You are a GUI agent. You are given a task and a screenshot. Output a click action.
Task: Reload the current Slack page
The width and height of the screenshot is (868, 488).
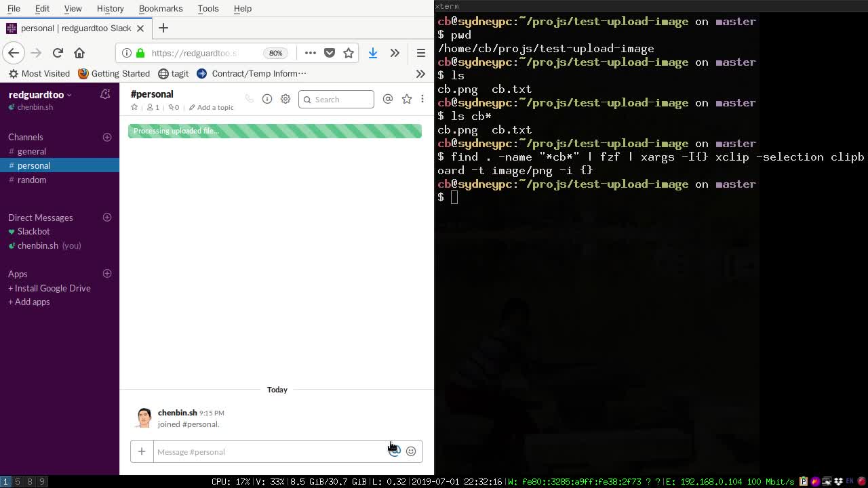click(x=58, y=53)
